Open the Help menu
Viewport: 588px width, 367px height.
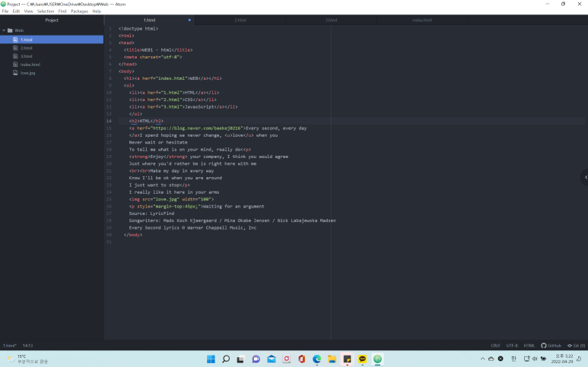97,11
